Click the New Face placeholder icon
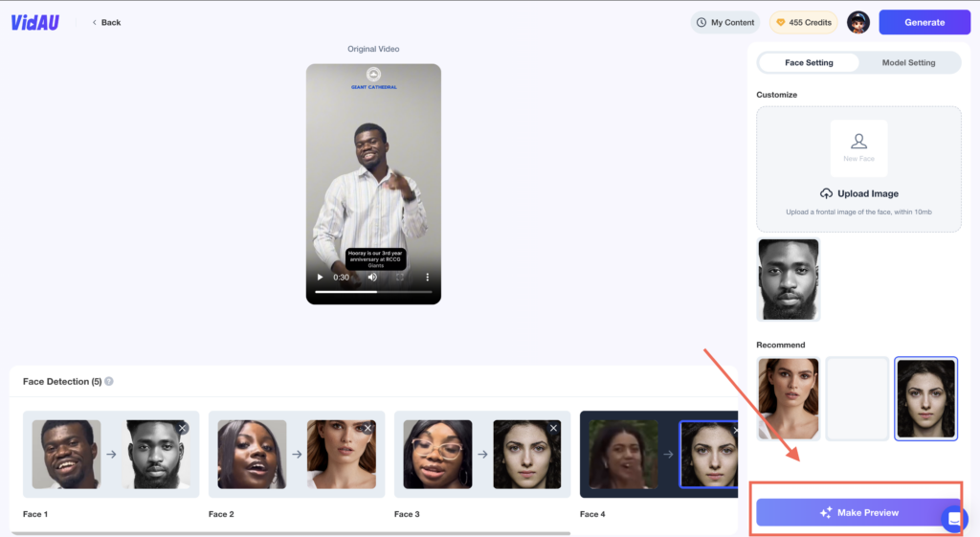980x537 pixels. [x=858, y=148]
